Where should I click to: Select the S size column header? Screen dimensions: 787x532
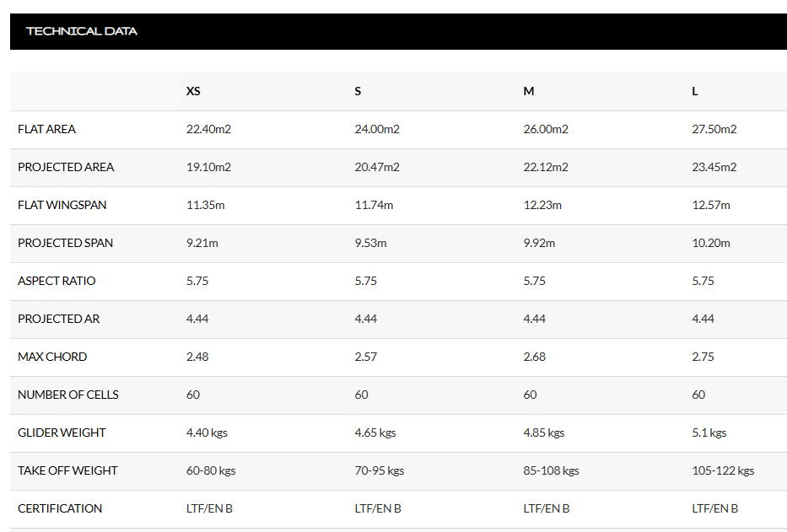pos(358,91)
